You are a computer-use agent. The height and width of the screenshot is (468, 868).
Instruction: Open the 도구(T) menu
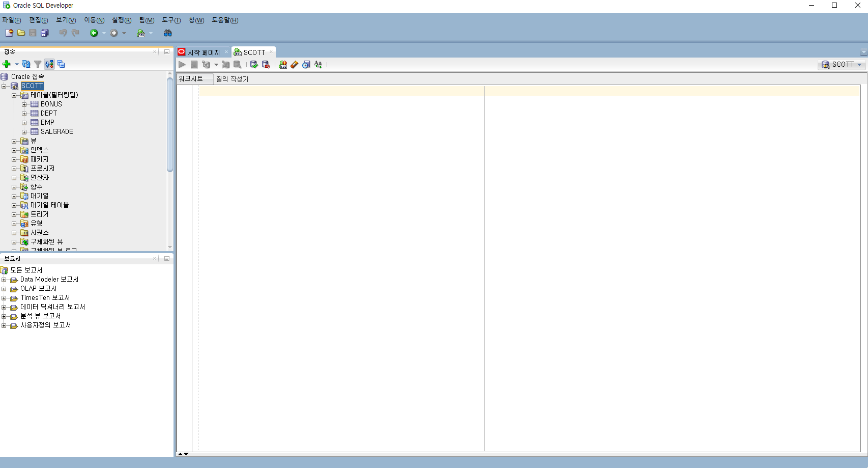(x=171, y=20)
